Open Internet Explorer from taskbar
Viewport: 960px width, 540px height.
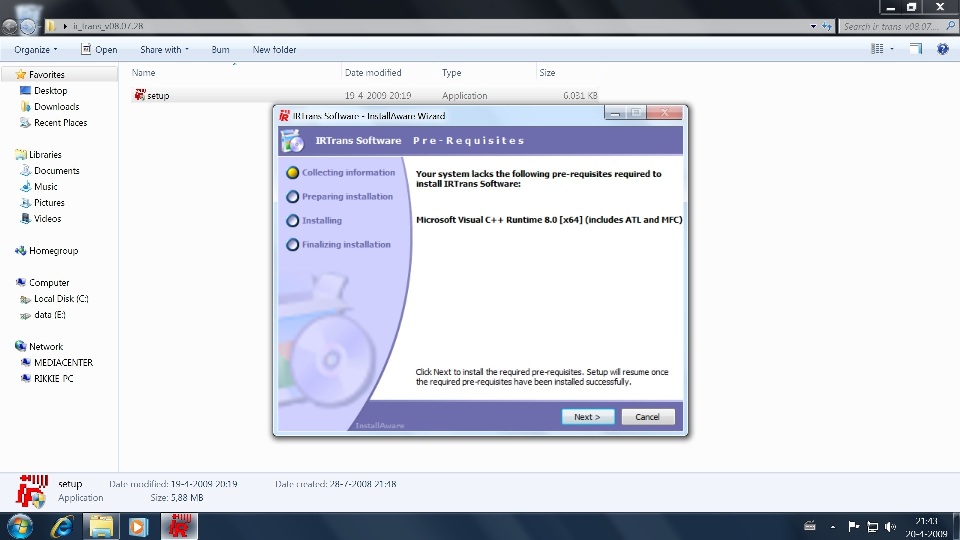click(x=61, y=525)
